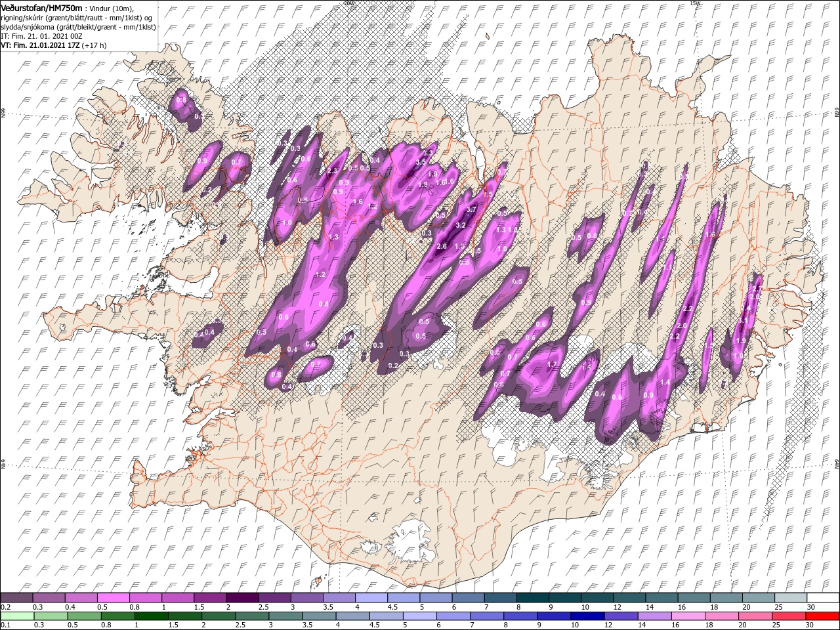Select the dark teal snow swatch labeled 8
This screenshot has width=840, height=630.
click(x=533, y=598)
